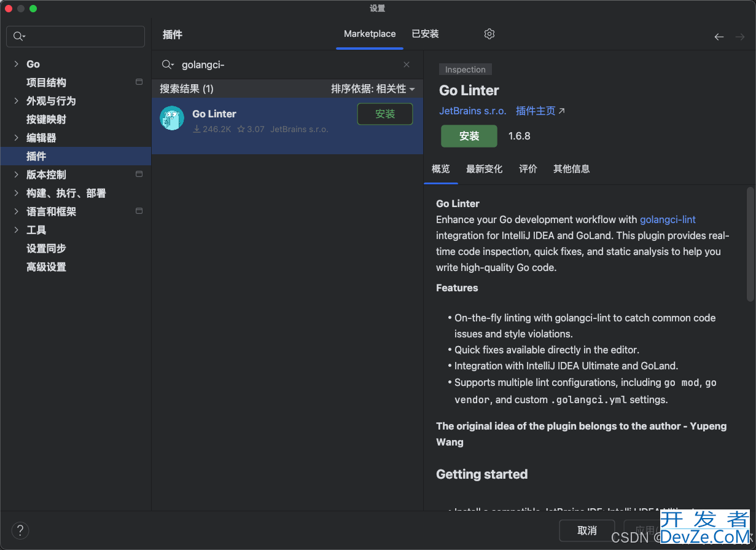This screenshot has width=756, height=550.
Task: Focus the settings search field in the sidebar
Action: (x=76, y=37)
